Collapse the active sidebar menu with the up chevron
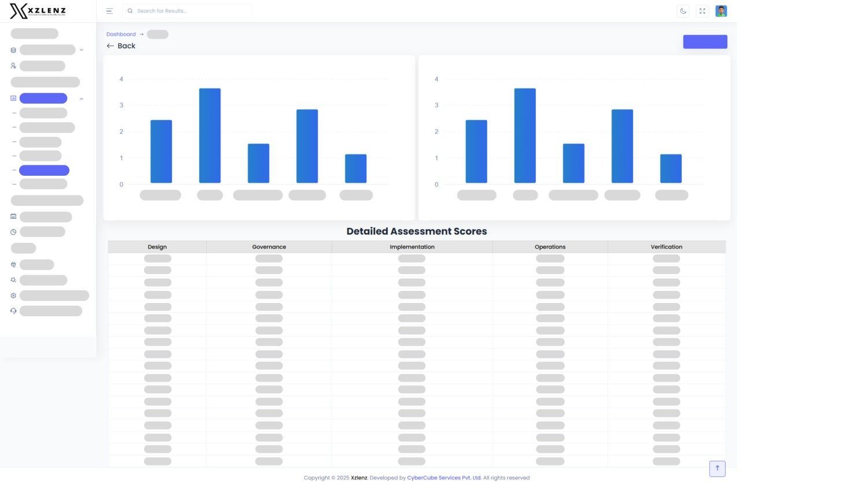 (x=82, y=99)
